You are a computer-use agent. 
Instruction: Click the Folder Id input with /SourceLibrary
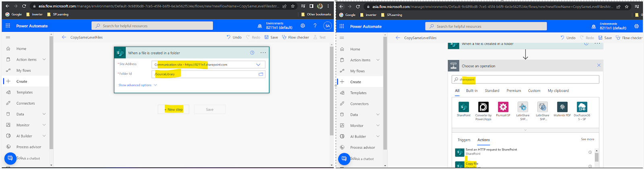click(208, 74)
